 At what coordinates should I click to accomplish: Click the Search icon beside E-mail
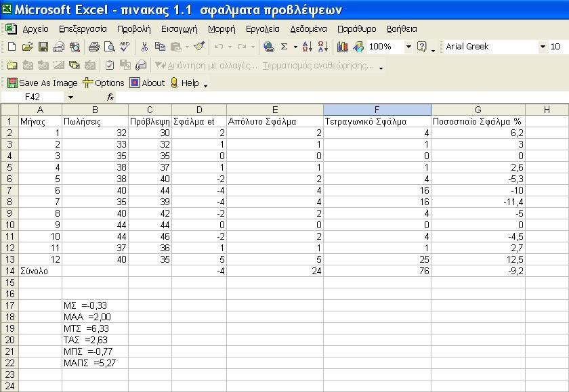[x=75, y=47]
